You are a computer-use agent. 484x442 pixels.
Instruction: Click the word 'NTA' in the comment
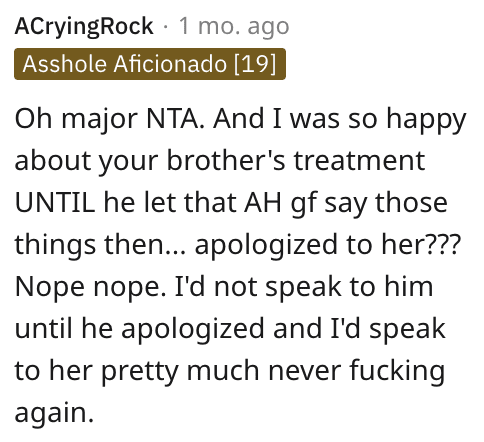pyautogui.click(x=175, y=119)
